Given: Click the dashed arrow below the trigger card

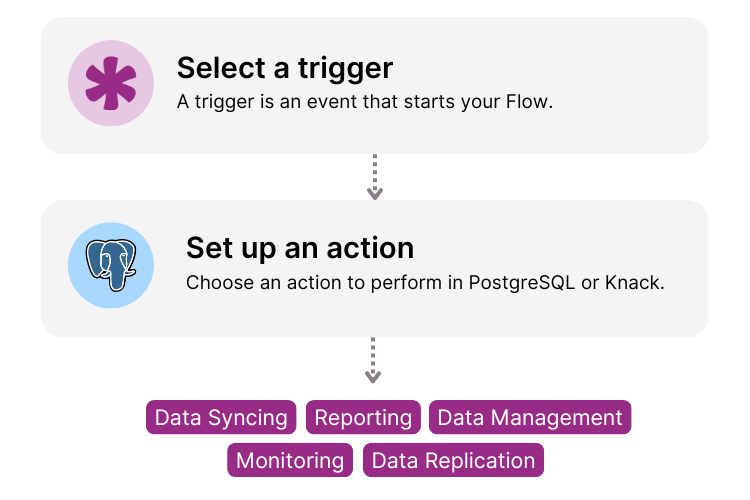Looking at the screenshot, I should coord(374,177).
